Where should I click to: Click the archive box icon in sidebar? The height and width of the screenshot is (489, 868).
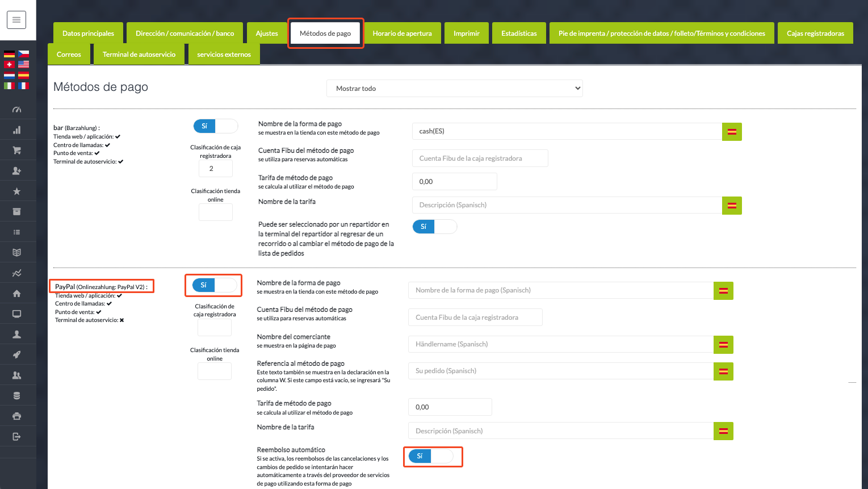point(17,212)
